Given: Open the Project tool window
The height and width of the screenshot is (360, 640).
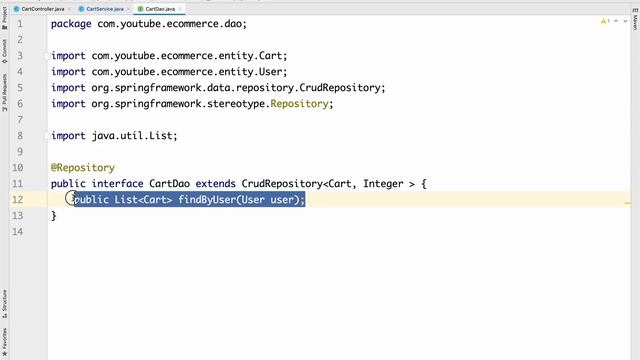Looking at the screenshot, I should click(x=4, y=18).
